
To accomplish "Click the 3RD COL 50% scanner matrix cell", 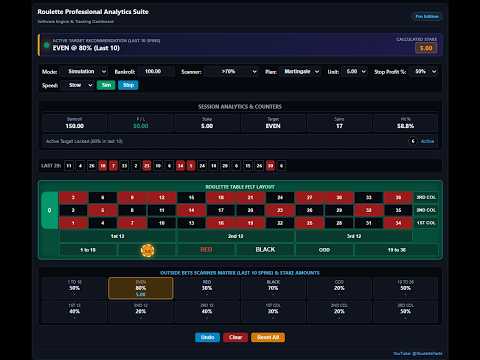I will [x=405, y=311].
